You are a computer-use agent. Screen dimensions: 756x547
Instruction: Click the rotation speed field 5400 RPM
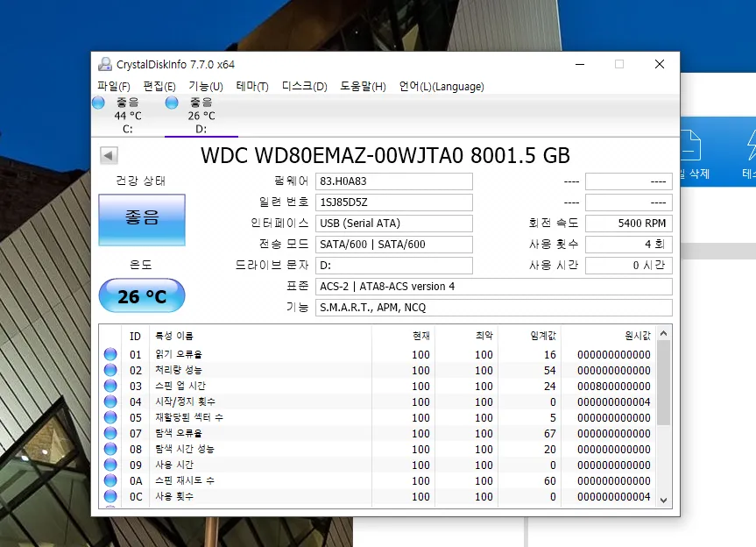click(629, 224)
